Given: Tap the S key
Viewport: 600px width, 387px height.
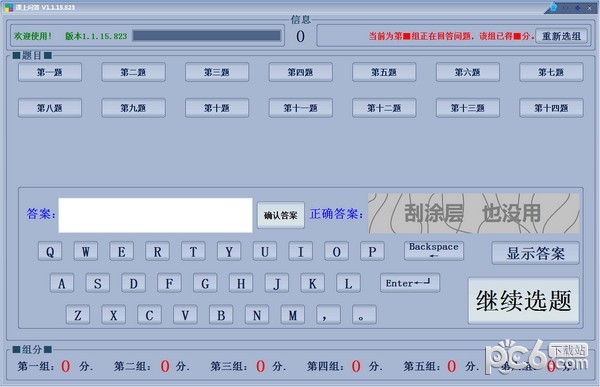Looking at the screenshot, I should click(x=98, y=283).
